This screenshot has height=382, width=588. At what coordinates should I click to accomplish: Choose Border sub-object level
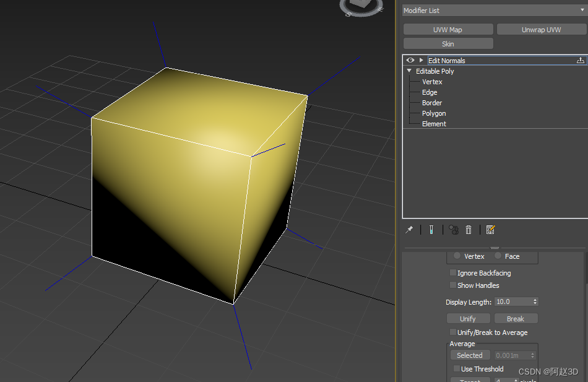(x=432, y=103)
